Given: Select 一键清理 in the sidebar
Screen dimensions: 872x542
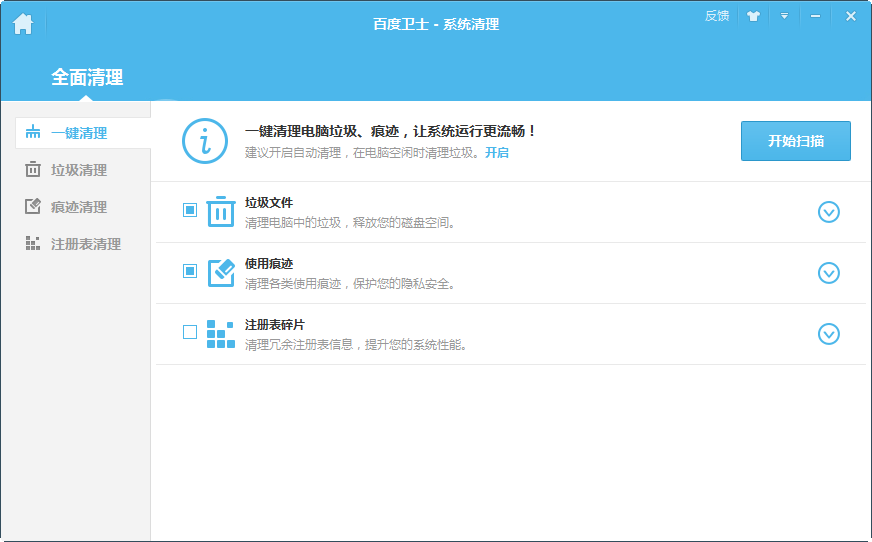Looking at the screenshot, I should 83,133.
